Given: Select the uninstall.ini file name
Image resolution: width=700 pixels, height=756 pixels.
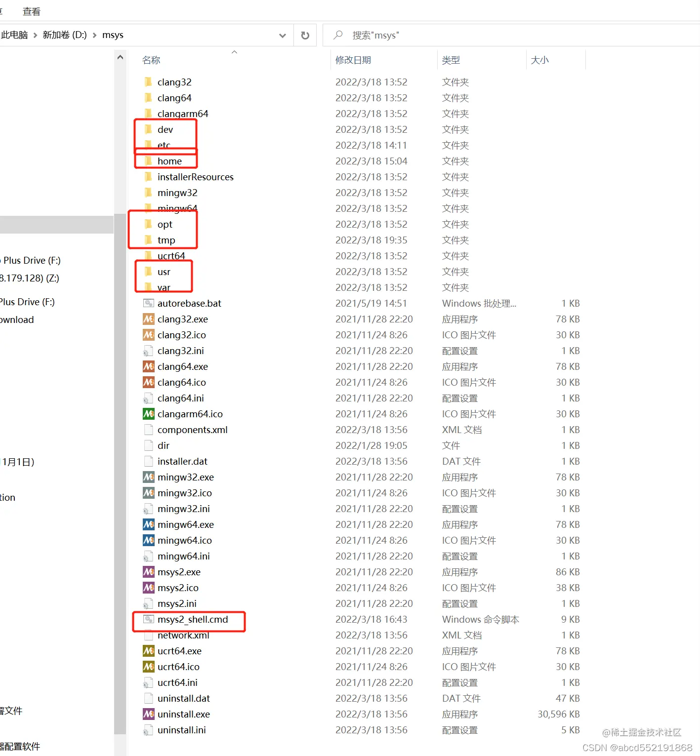Looking at the screenshot, I should (x=182, y=730).
